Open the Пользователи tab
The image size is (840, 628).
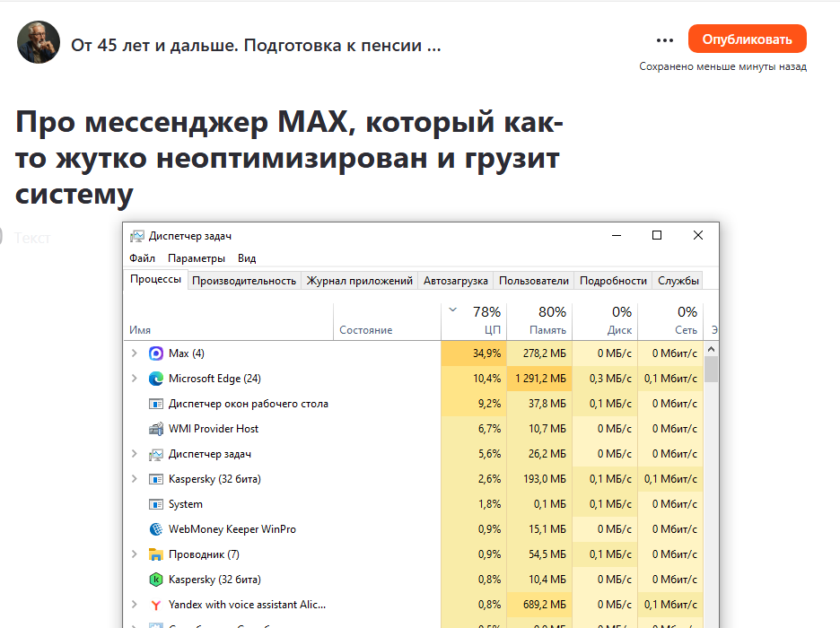(534, 281)
